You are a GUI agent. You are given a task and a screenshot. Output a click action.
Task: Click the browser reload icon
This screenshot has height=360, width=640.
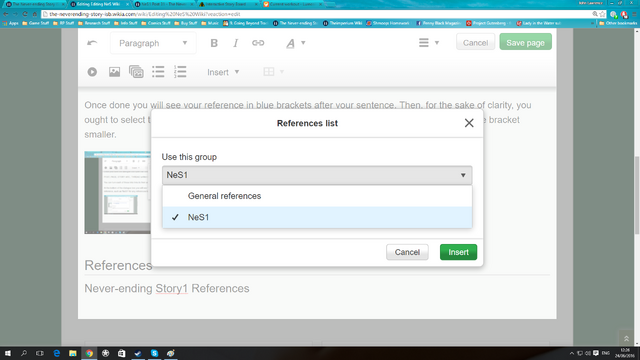(x=25, y=14)
